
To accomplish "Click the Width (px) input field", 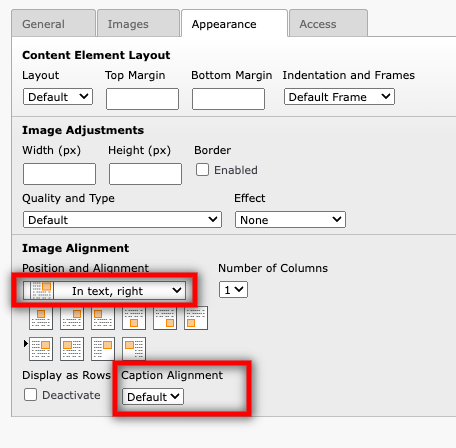I will pyautogui.click(x=59, y=174).
